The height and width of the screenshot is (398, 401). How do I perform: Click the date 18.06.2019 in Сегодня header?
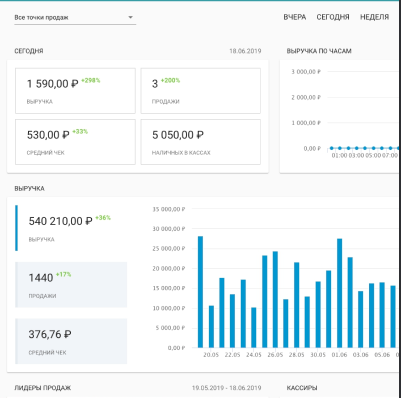[245, 51]
